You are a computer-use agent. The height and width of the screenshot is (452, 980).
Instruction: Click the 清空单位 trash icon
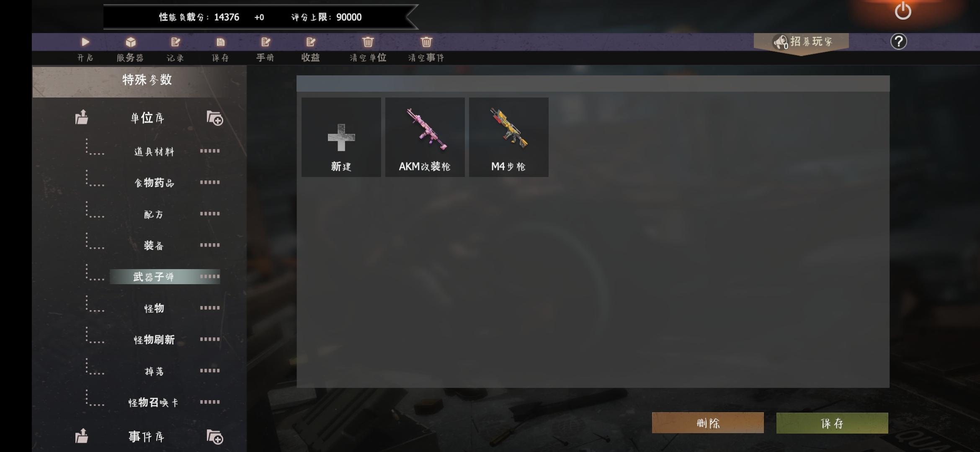click(368, 42)
